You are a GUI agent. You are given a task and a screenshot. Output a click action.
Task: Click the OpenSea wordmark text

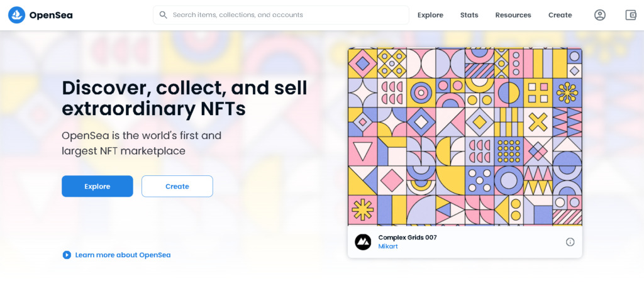click(51, 16)
